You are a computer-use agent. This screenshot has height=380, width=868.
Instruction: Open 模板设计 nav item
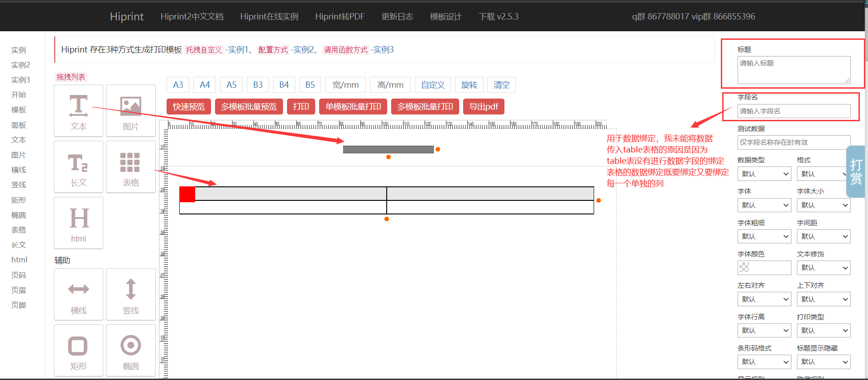(446, 17)
